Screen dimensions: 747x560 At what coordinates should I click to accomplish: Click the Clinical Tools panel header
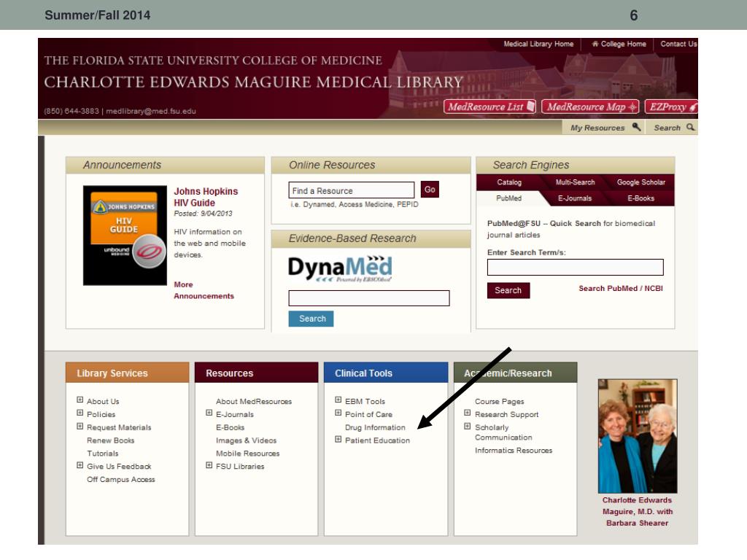pos(386,373)
